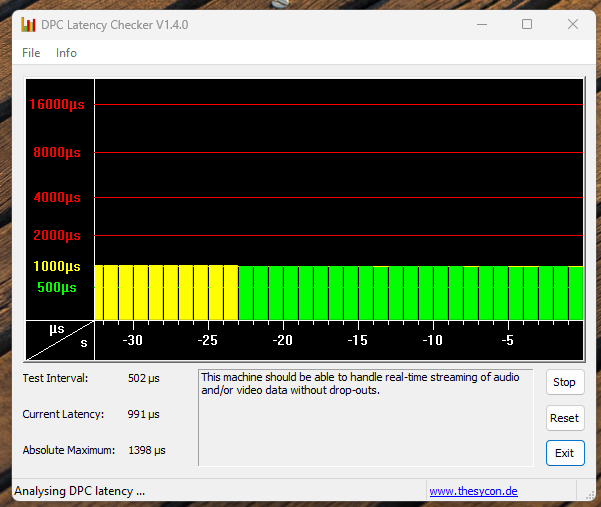Click the DPC Latency Checker app icon
The width and height of the screenshot is (601, 507).
pos(28,25)
